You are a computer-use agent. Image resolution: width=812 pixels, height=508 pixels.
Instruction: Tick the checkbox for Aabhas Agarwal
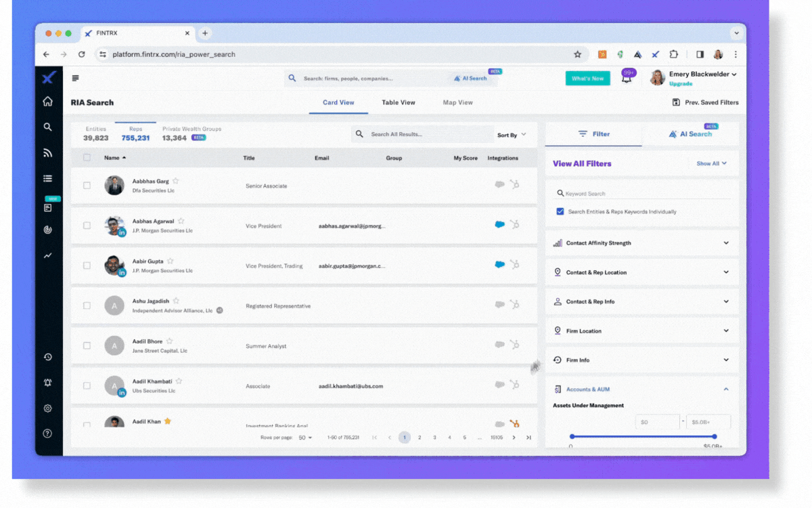pos(87,226)
